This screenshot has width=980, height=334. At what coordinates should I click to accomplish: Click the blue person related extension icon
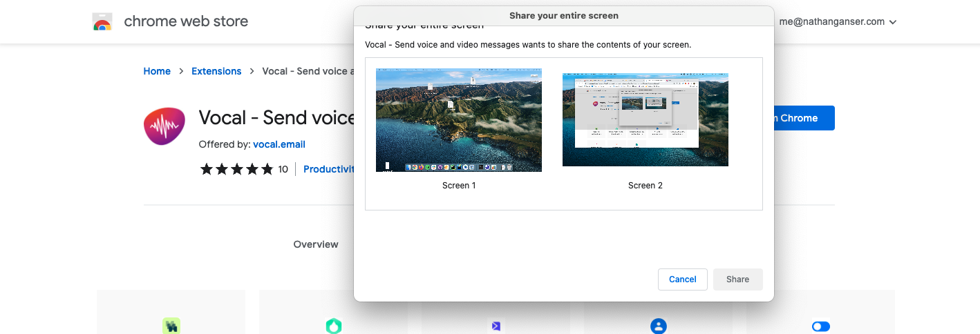(659, 326)
